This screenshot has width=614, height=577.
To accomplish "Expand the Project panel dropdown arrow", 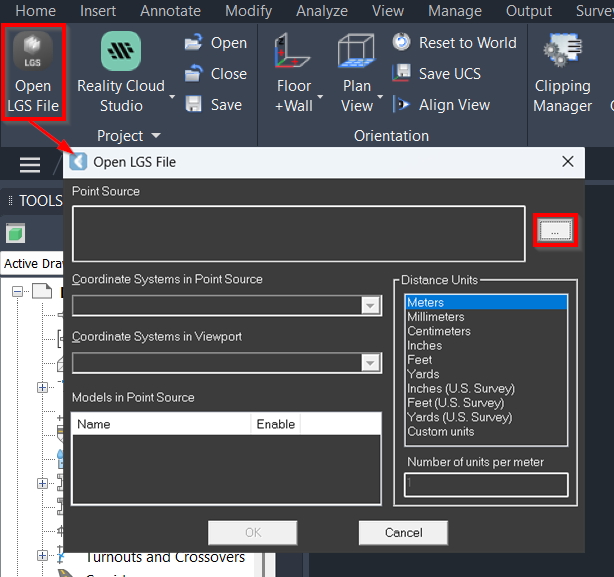I will tap(155, 136).
